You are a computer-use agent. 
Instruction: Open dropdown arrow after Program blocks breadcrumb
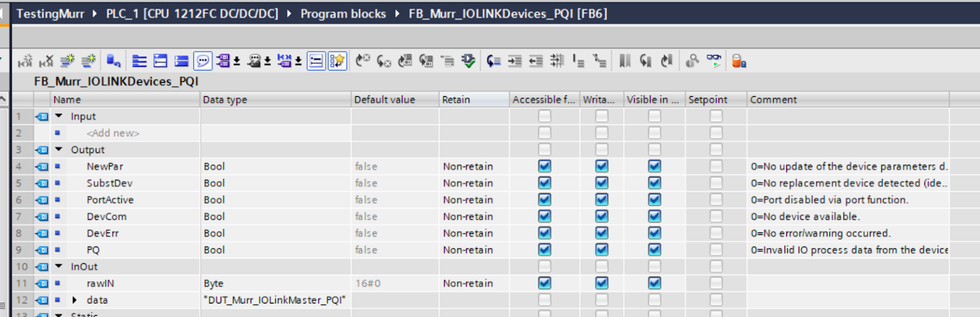(397, 13)
